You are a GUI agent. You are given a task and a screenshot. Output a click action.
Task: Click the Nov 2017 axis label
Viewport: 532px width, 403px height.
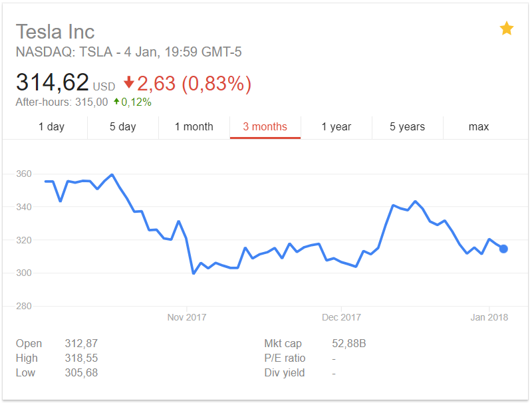(x=187, y=317)
